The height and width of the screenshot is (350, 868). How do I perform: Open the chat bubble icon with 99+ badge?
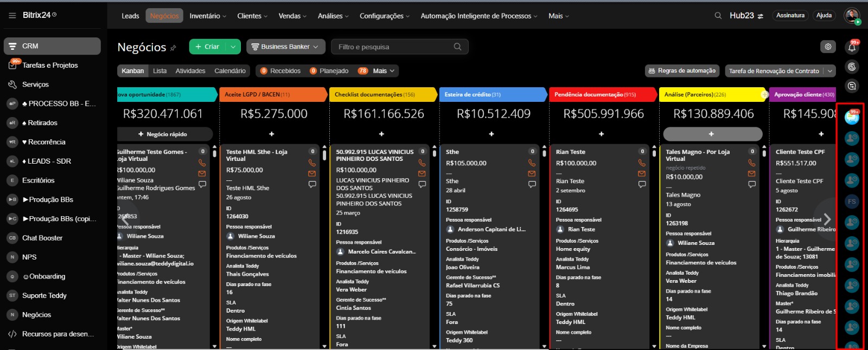pos(852,117)
